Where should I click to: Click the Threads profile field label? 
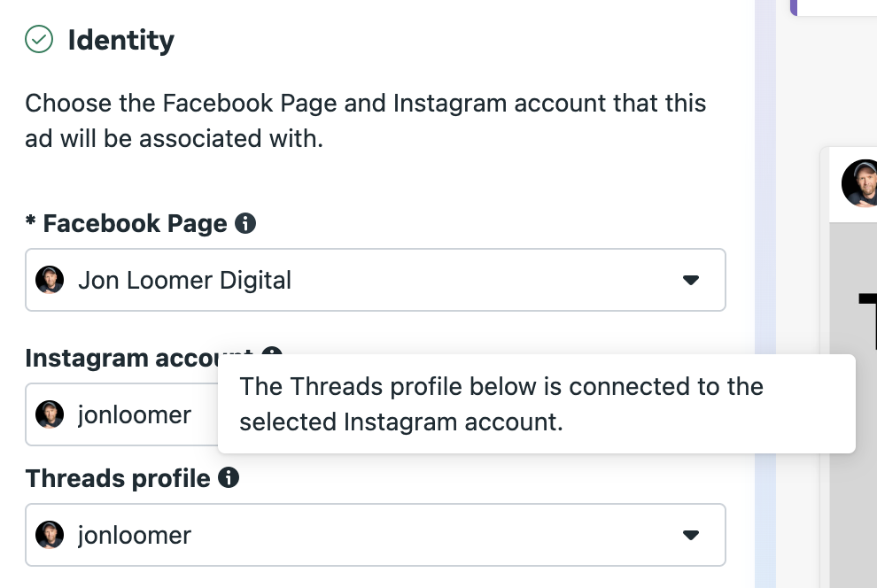point(118,478)
